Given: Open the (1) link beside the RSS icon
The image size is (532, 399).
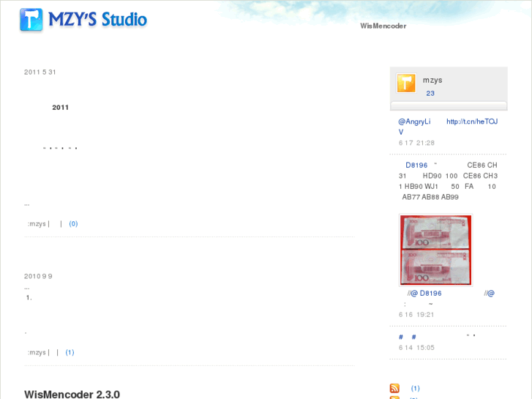Looking at the screenshot, I should tap(416, 388).
